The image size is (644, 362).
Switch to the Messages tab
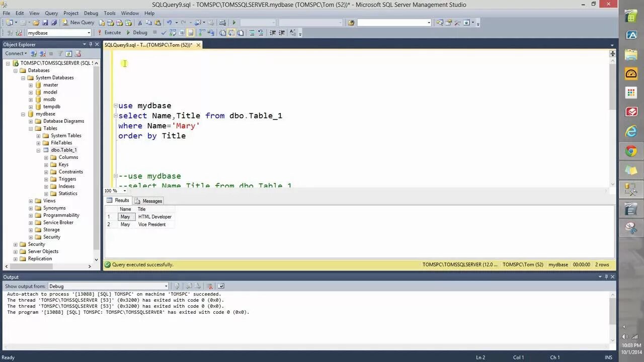(x=148, y=201)
